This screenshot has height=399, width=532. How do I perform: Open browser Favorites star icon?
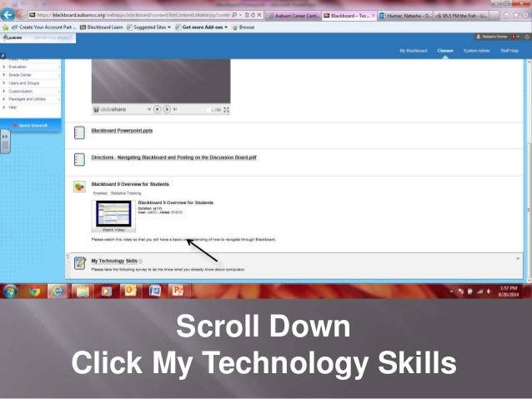pos(516,15)
